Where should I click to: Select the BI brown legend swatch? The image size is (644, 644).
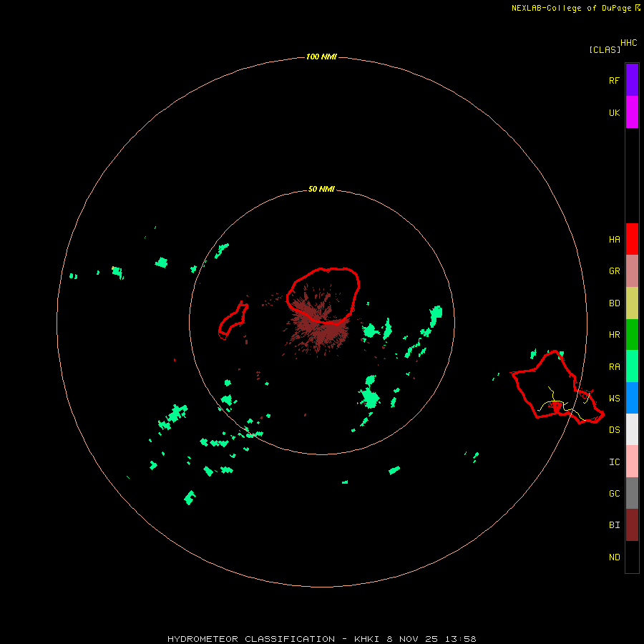click(x=632, y=525)
